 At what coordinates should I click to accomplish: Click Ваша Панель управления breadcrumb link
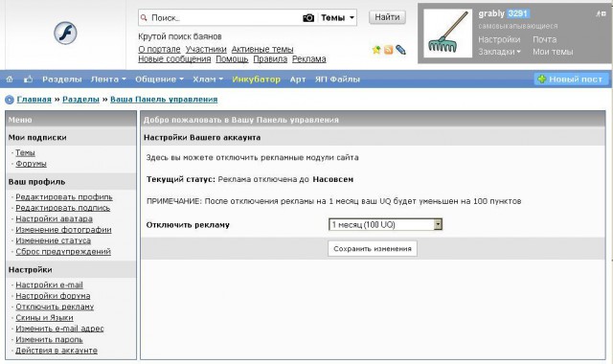coord(164,100)
